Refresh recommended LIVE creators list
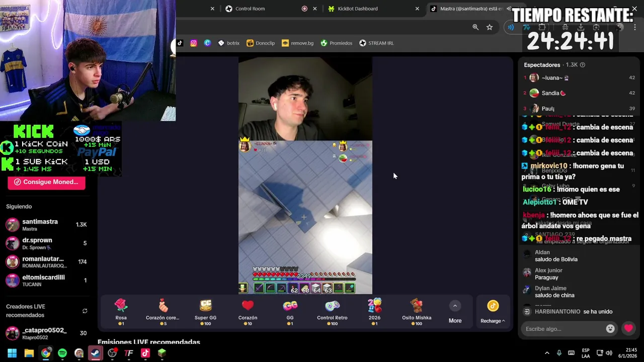Viewport: 644px width, 362px height. pyautogui.click(x=85, y=311)
